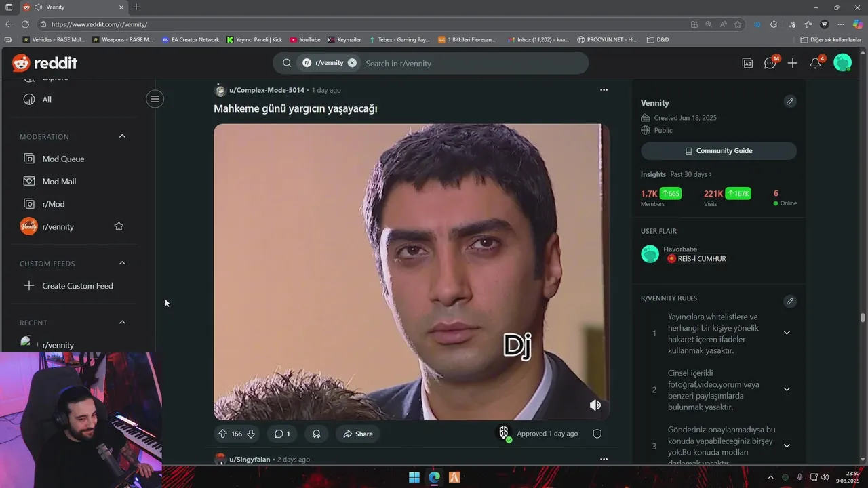Edit Vennity community details pencil
This screenshot has height=488, width=868.
pos(789,102)
